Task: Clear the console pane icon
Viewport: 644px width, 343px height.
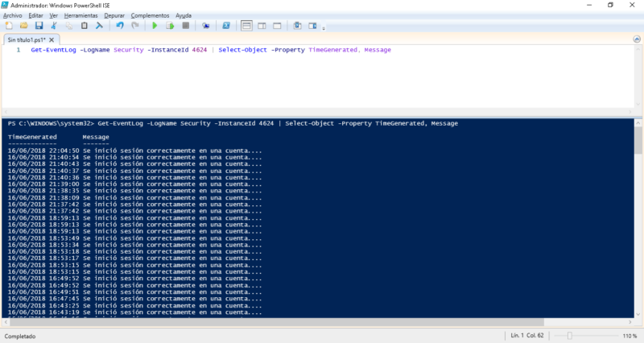Action: (99, 26)
